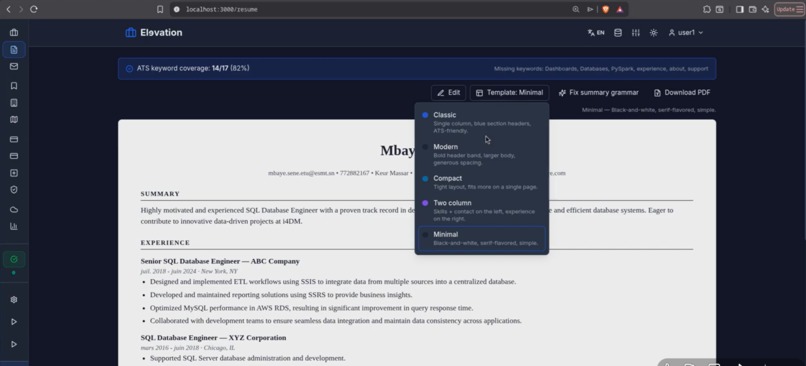Click 'Senior SQL Database Engineer — ABC Company' title

[220, 261]
